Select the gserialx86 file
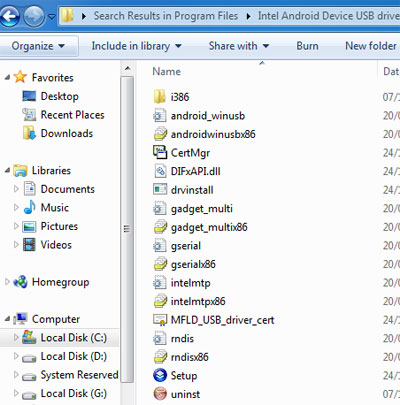 pyautogui.click(x=193, y=264)
